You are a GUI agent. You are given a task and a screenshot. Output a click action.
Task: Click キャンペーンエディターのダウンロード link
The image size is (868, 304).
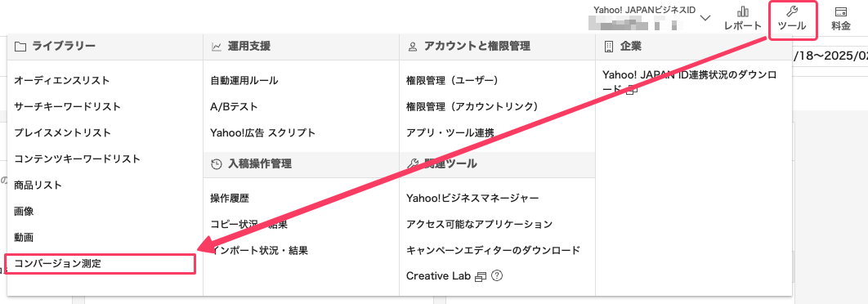[x=493, y=250]
